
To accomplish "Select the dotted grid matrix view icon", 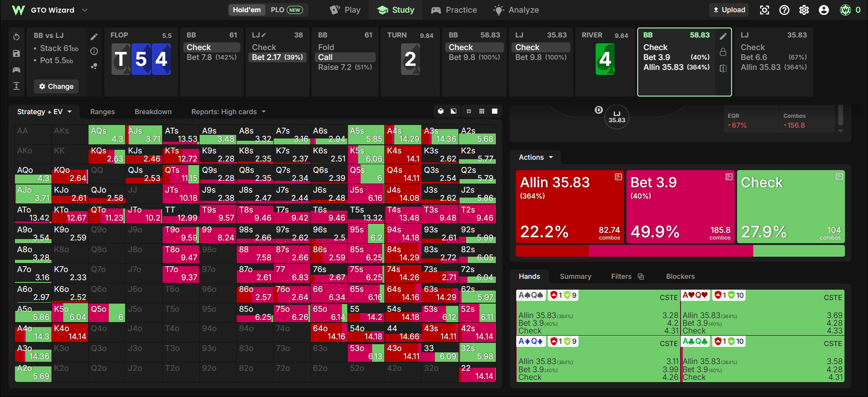I will [x=482, y=111].
